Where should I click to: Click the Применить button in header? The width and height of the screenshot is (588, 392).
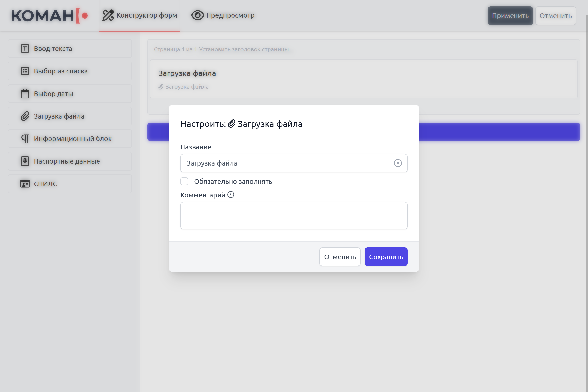pos(510,16)
